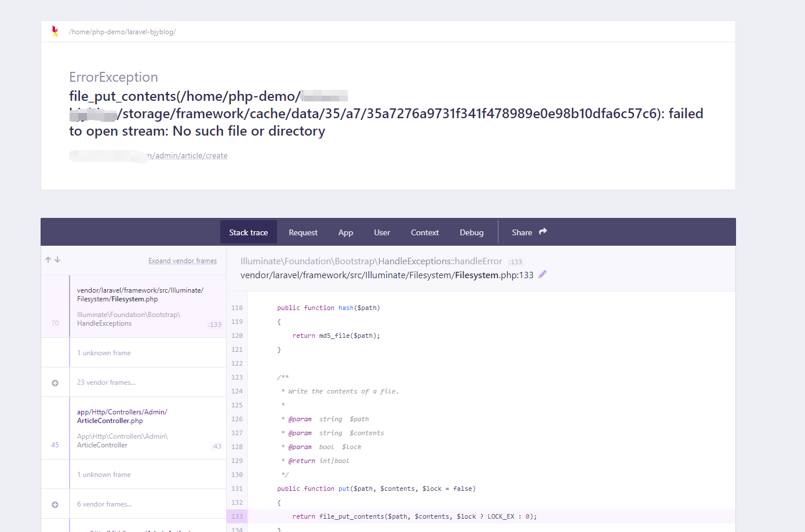This screenshot has width=805, height=532.
Task: Click the Share arrow icon
Action: click(x=544, y=231)
